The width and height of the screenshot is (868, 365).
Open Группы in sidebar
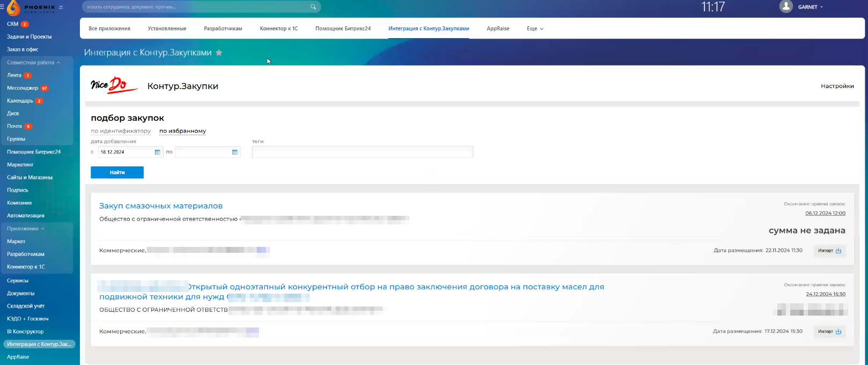pos(16,139)
